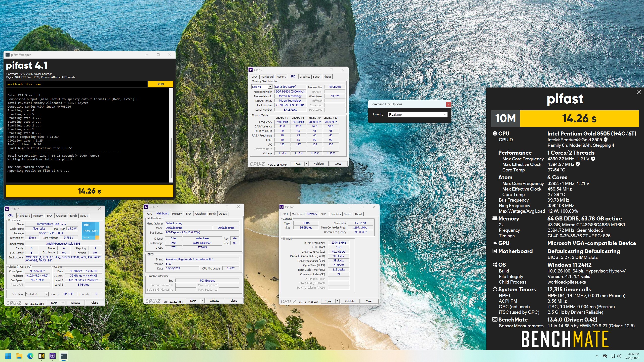644x362 pixels.
Task: Expand Tools arrow in Mainboard CPU-Z window
Action: pyautogui.click(x=202, y=301)
